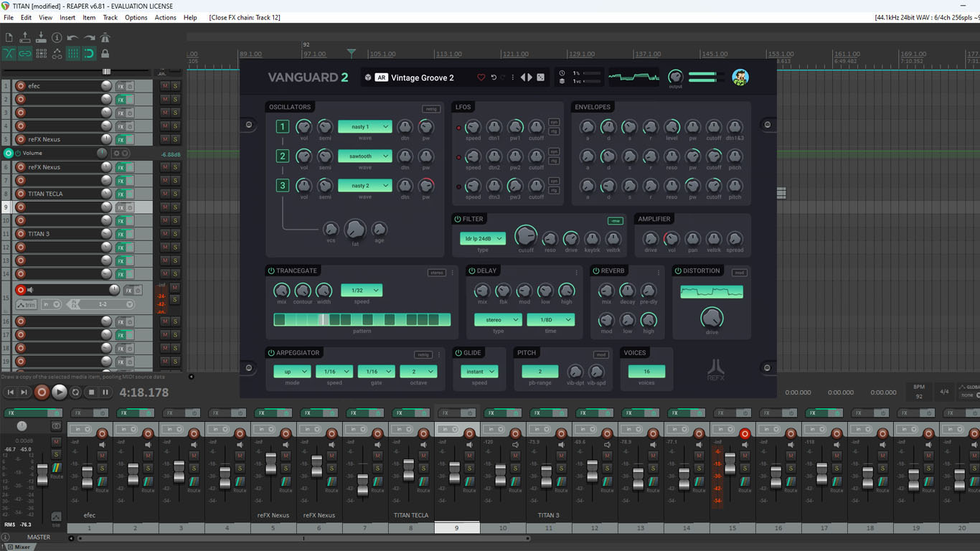Open the Delay section three-dot menu
Image resolution: width=980 pixels, height=551 pixels.
576,273
